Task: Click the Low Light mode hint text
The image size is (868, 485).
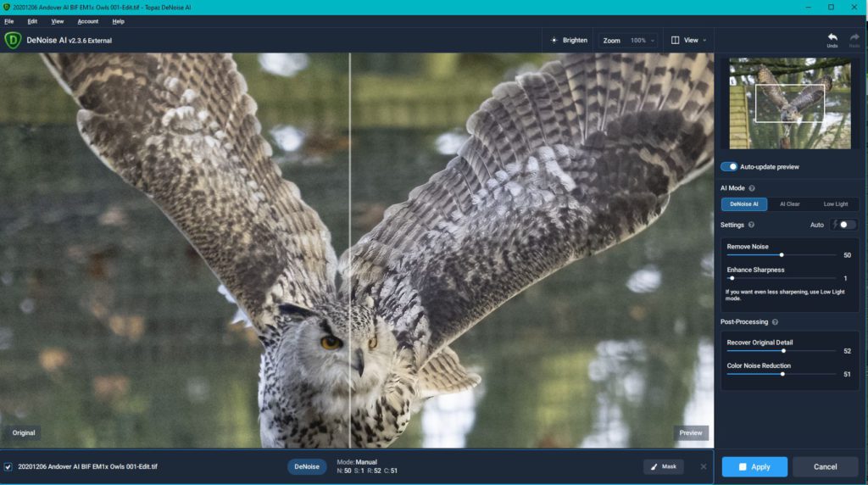Action: tap(785, 295)
